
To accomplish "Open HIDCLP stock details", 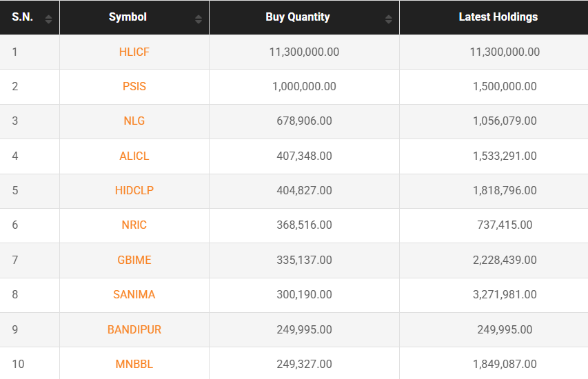I will pyautogui.click(x=134, y=191).
